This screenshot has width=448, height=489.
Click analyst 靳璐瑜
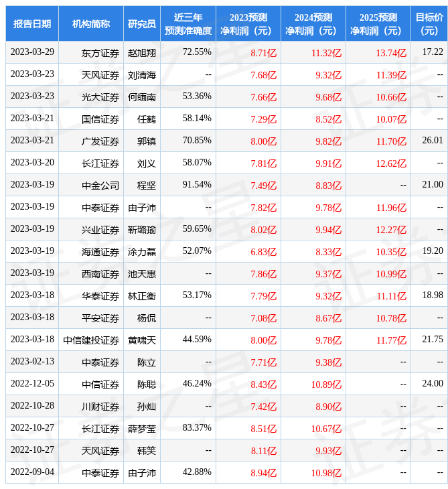point(142,230)
